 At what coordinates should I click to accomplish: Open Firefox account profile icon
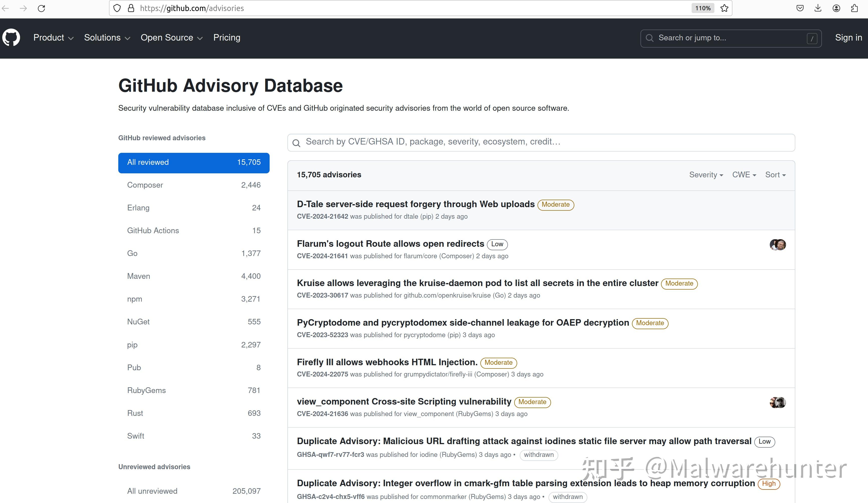click(x=836, y=8)
